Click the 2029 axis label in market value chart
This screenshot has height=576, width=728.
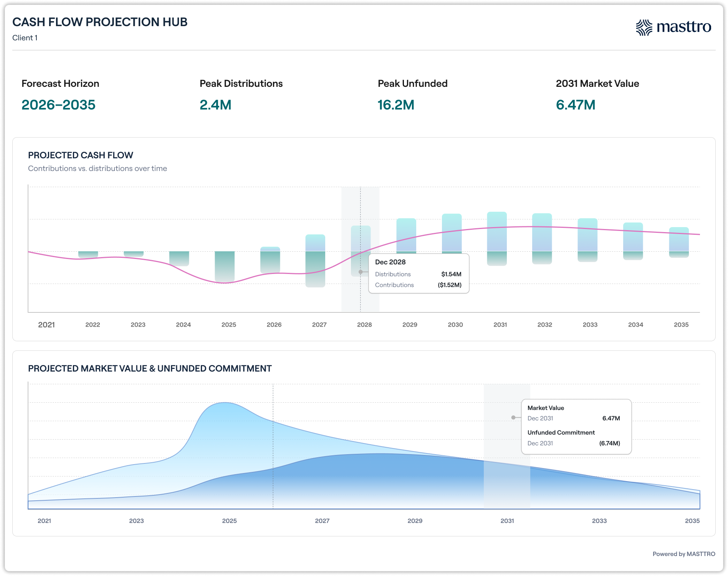(415, 521)
